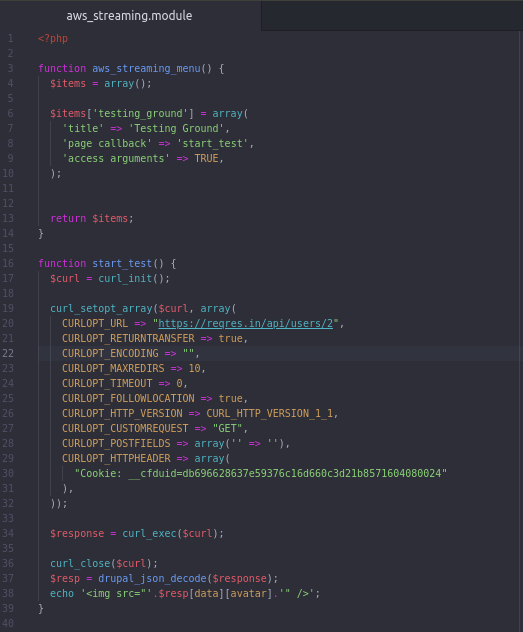This screenshot has width=523, height=632.
Task: Click line number 40 in the gutter
Action: pyautogui.click(x=8, y=623)
